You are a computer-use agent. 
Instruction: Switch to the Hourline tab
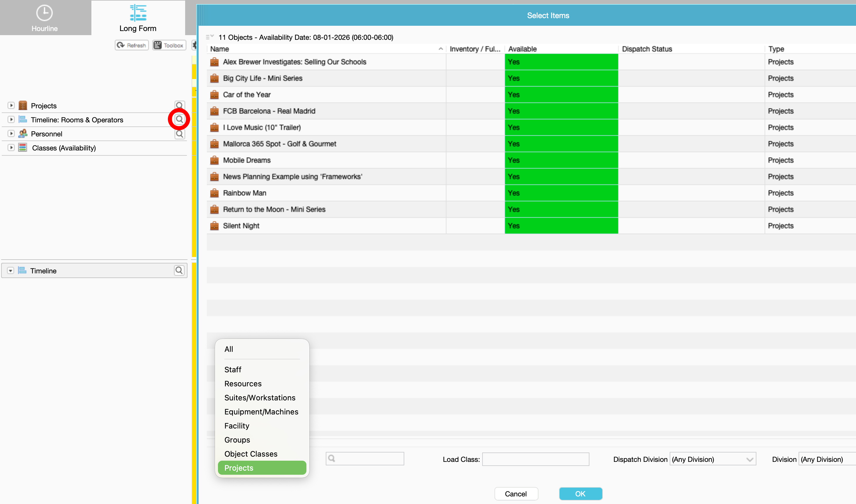tap(45, 18)
